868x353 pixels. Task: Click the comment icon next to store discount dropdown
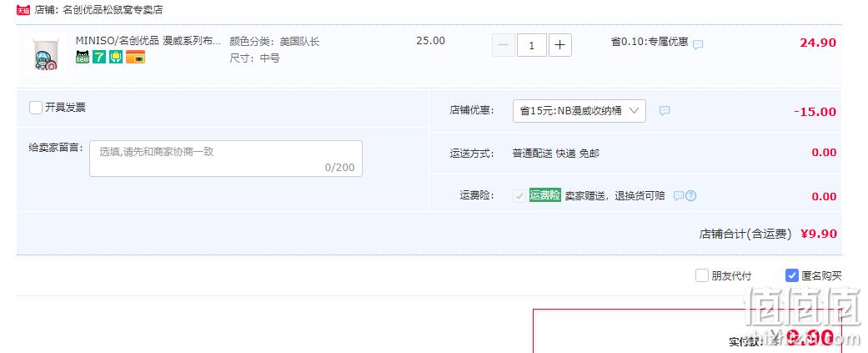pos(665,111)
